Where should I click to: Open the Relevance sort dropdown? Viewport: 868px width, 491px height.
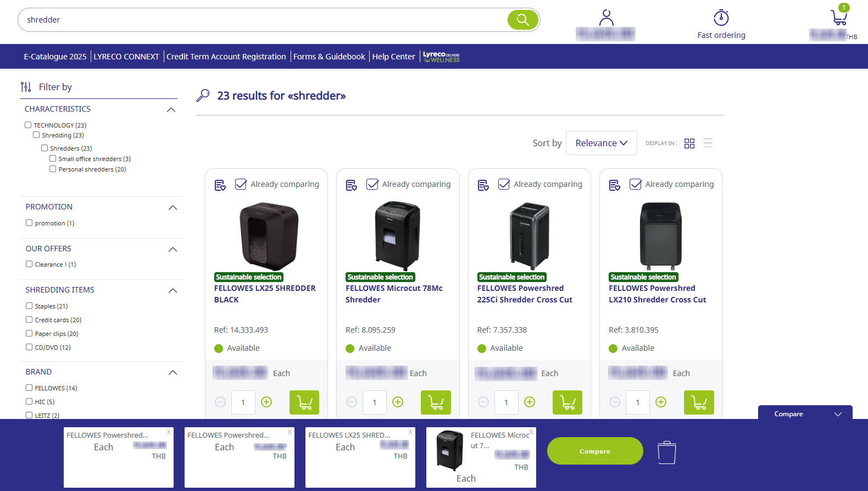point(602,143)
